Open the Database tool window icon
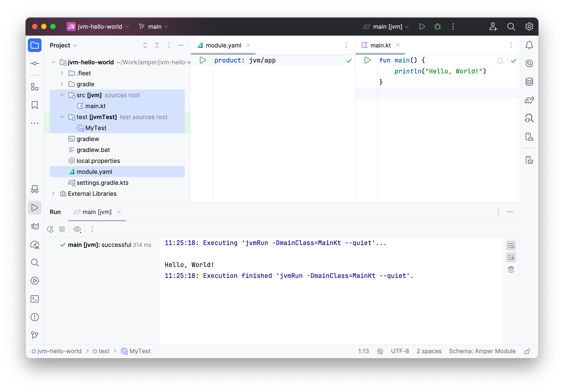Screen dimensions: 564x392 pyautogui.click(x=529, y=82)
